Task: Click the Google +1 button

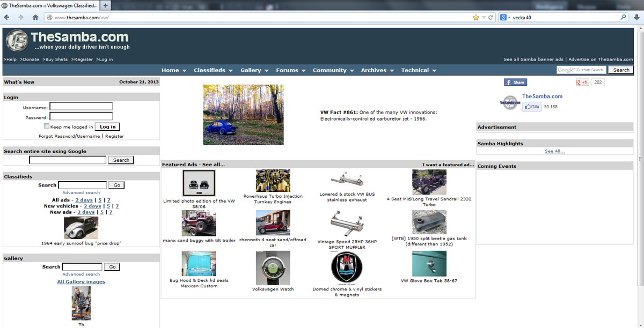Action: pyautogui.click(x=582, y=82)
